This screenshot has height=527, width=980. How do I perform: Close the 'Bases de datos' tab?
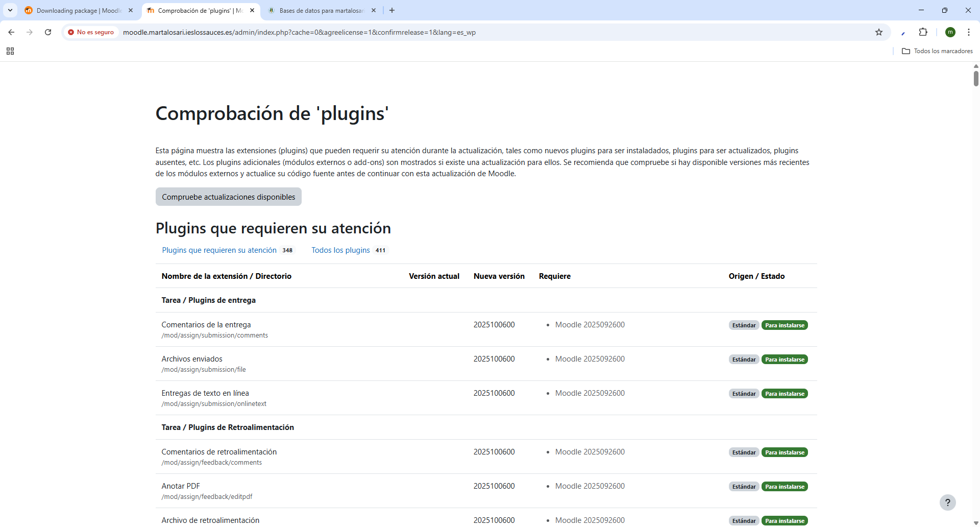pos(374,10)
